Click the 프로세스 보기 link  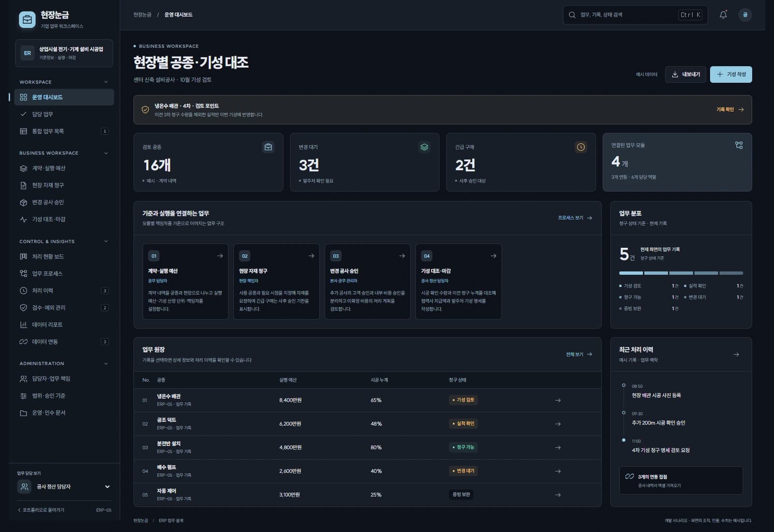tap(575, 218)
